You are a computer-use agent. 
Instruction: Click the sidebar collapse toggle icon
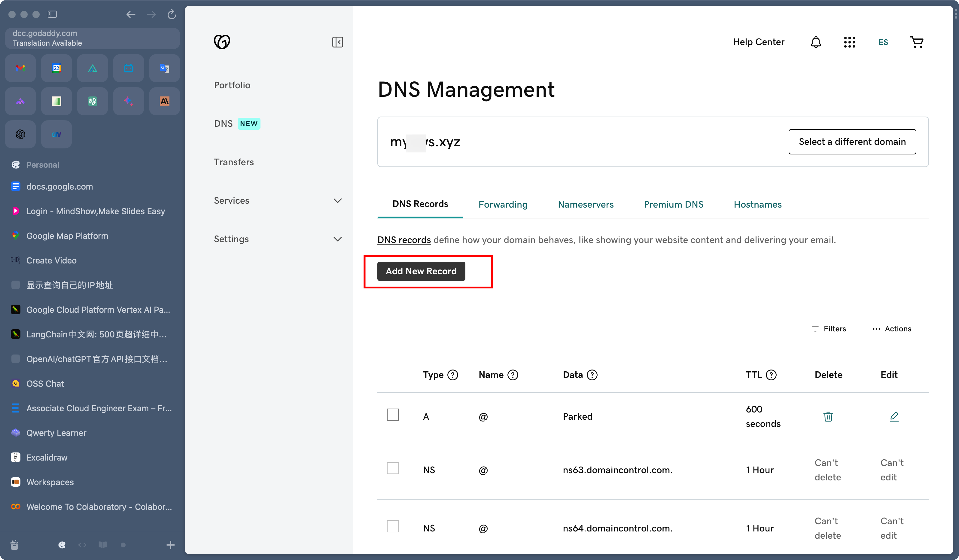338,42
